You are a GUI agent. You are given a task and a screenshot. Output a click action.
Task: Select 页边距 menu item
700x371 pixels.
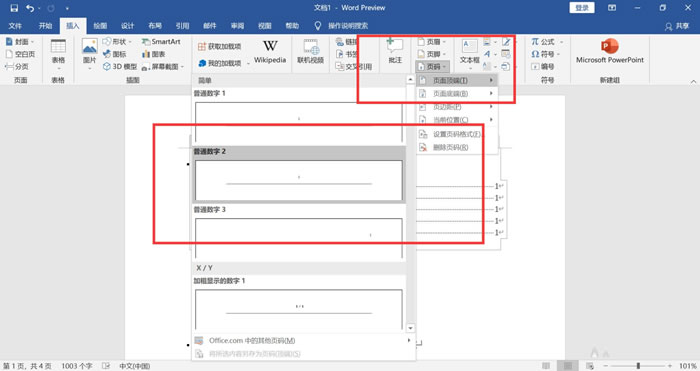(x=457, y=107)
